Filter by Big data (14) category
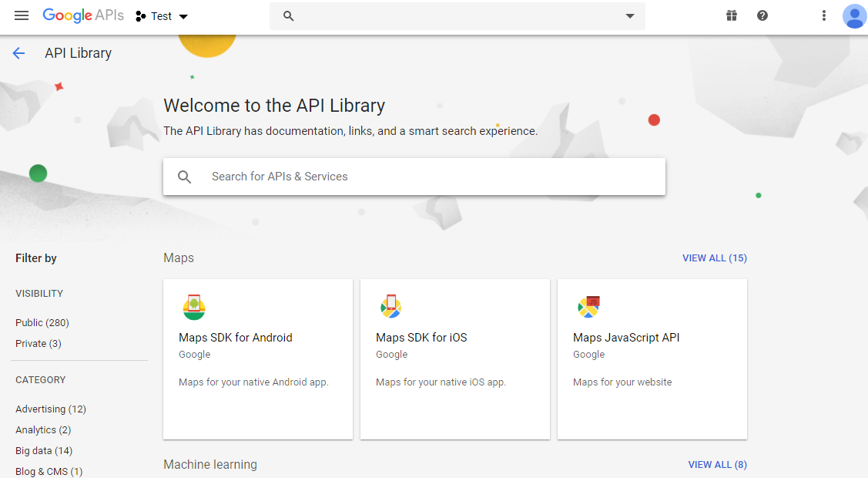Viewport: 868px width, 478px height. (44, 451)
